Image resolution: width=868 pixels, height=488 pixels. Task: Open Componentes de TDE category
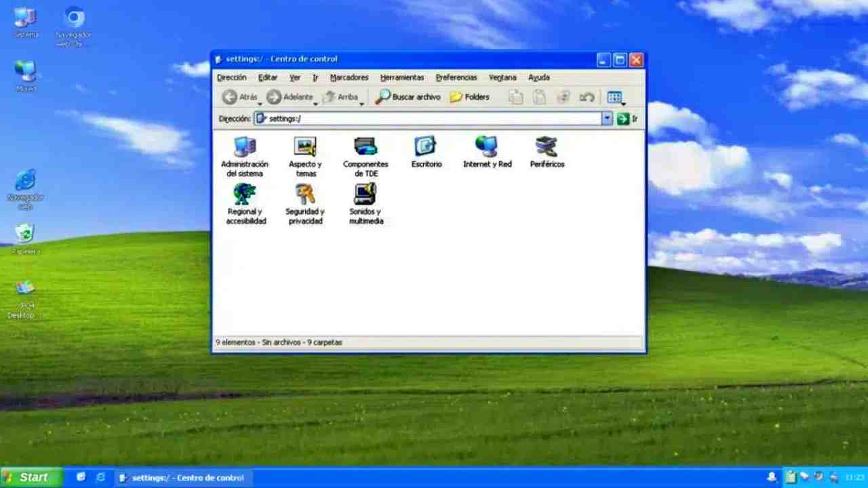[x=366, y=157]
